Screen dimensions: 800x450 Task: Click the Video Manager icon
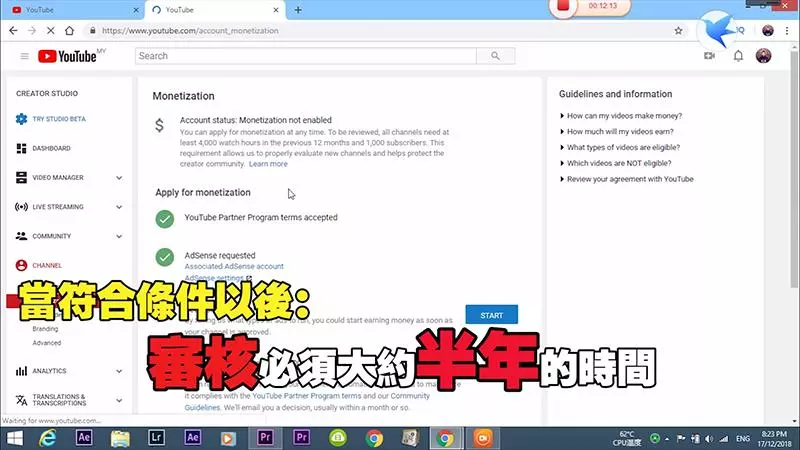pos(21,178)
